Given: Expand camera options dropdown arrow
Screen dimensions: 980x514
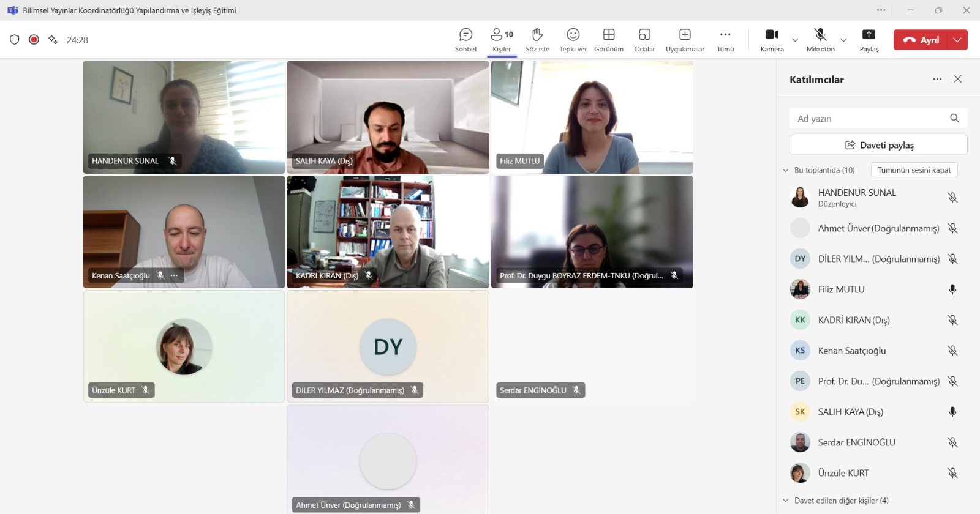Looking at the screenshot, I should pos(795,40).
